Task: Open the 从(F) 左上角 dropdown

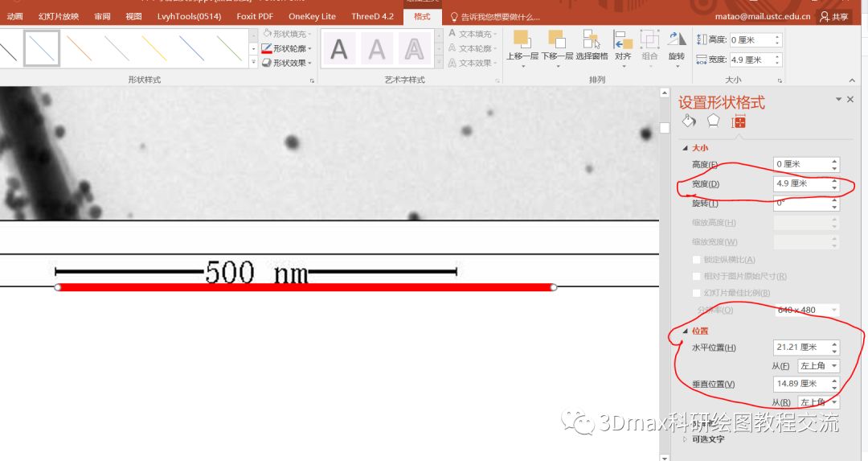Action: click(818, 366)
